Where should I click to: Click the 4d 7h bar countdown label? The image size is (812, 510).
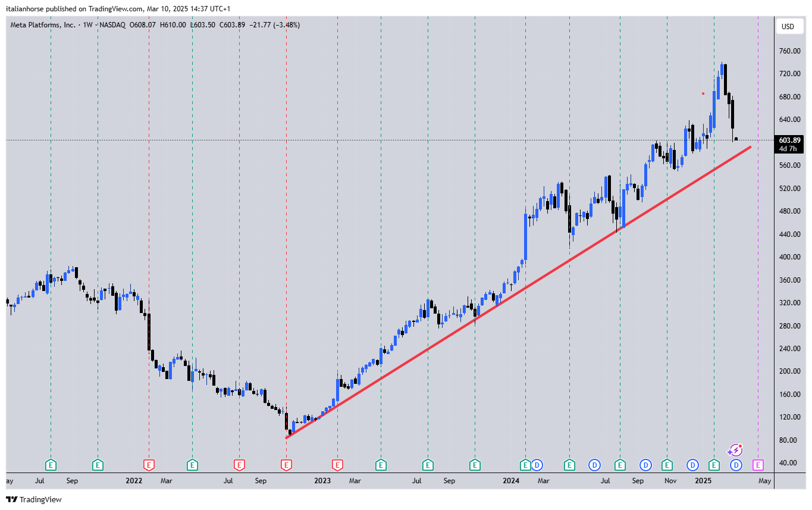[x=788, y=149]
